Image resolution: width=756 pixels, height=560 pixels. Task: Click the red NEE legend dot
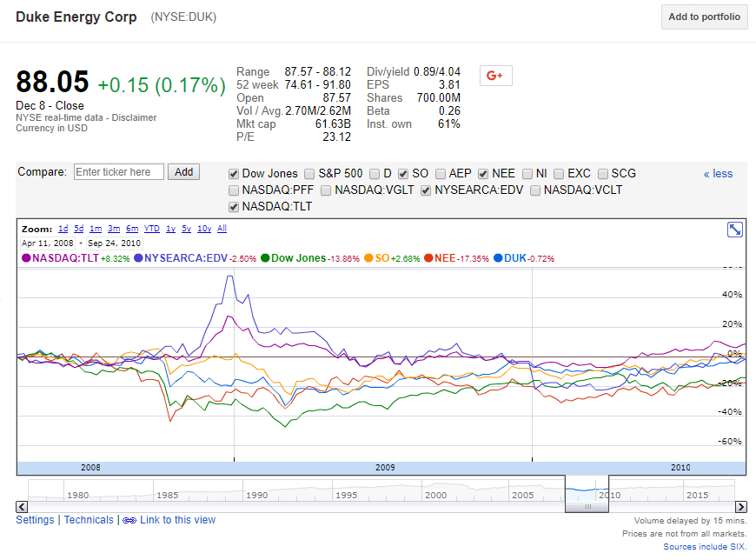tap(428, 258)
